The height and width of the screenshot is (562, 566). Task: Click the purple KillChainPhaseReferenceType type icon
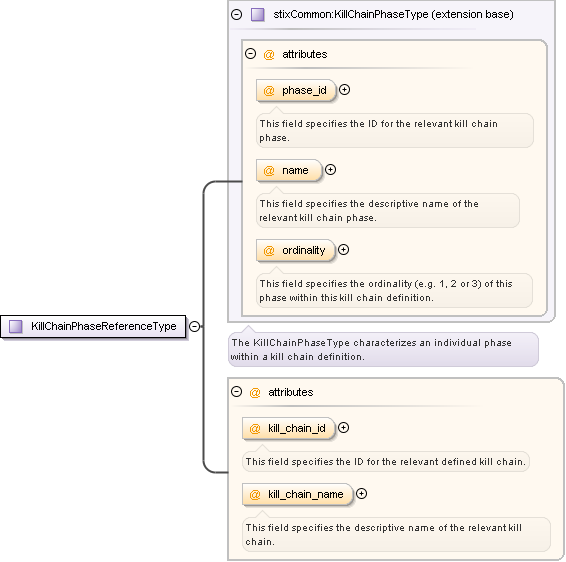click(x=16, y=326)
